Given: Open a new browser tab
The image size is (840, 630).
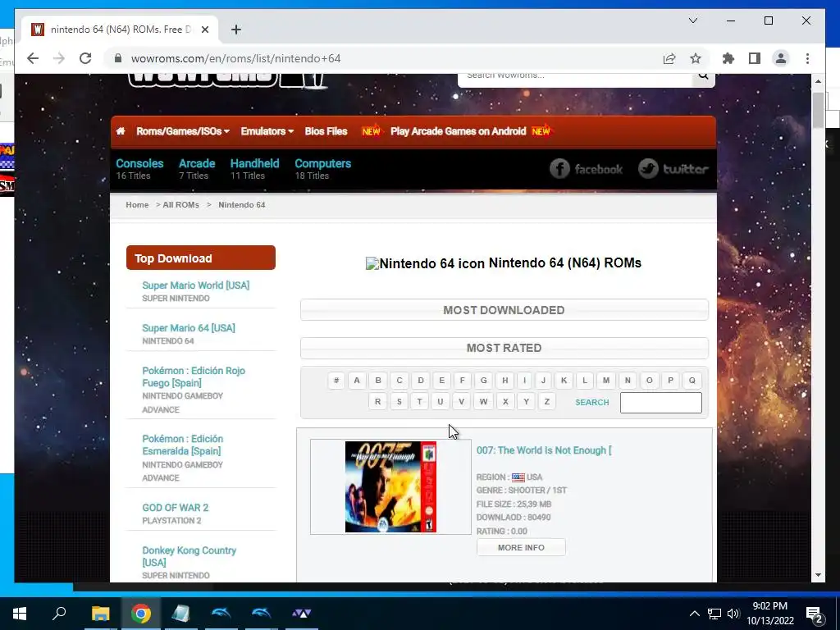Looking at the screenshot, I should (235, 30).
